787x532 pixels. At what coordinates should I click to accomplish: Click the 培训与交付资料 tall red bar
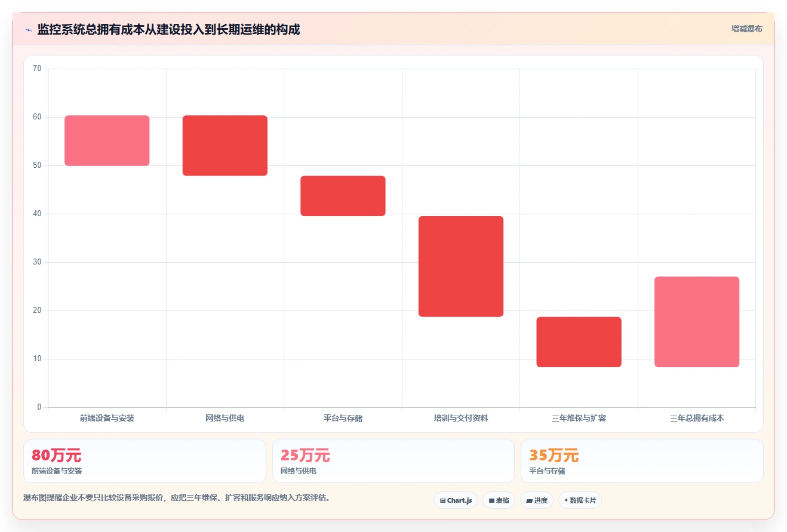click(461, 266)
